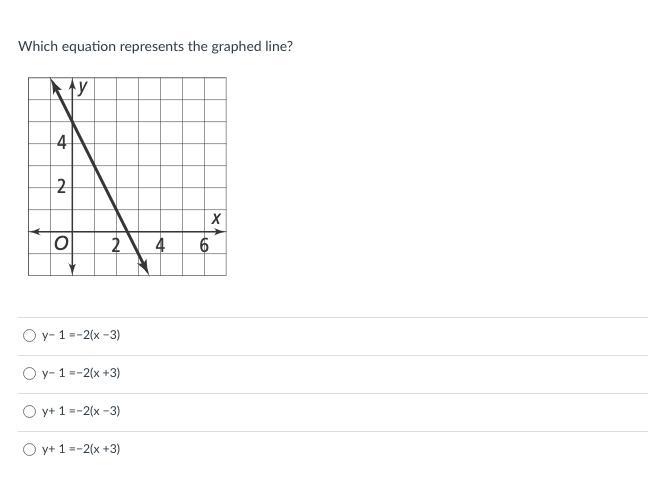The height and width of the screenshot is (487, 660).
Task: Click the line's upper arrowhead near top-left
Action: [56, 85]
